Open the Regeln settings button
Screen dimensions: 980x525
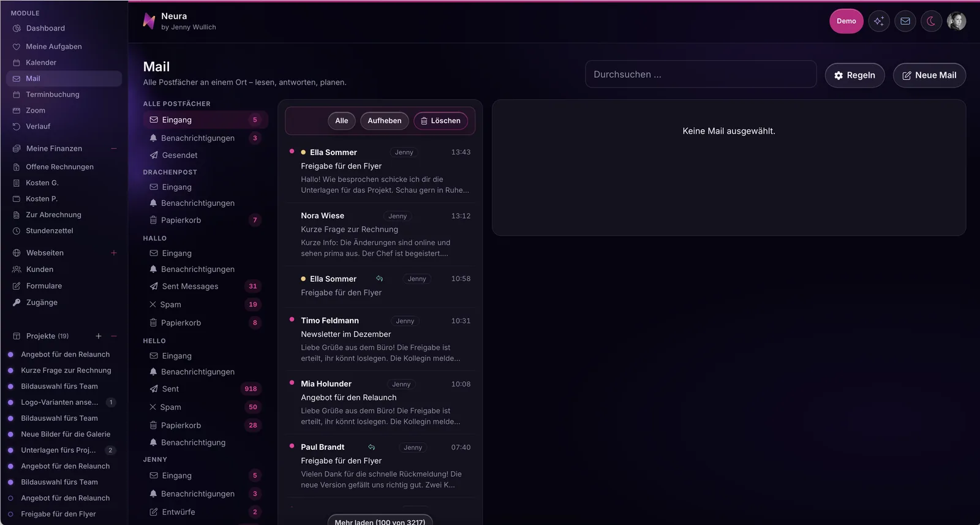pos(854,75)
